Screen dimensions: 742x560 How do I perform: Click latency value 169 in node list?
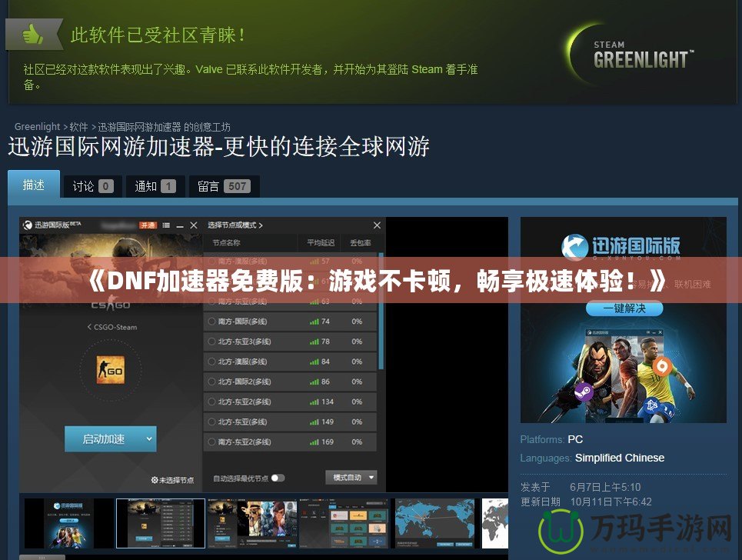point(328,442)
